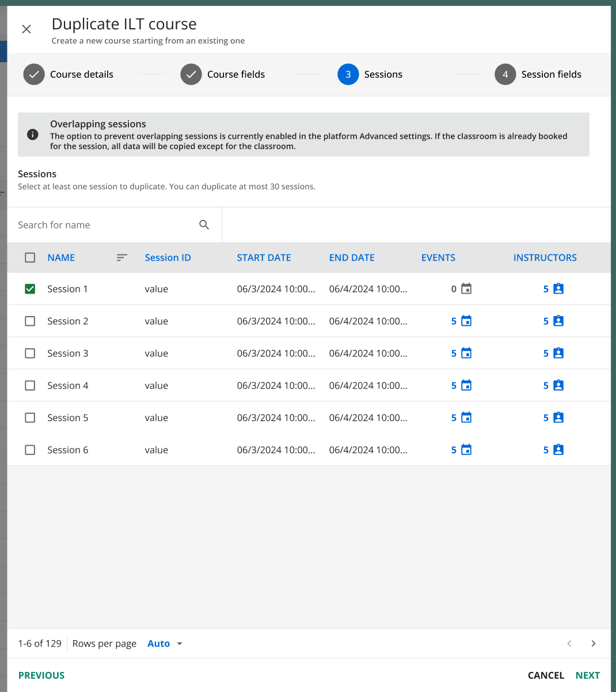Open the instructors badge icon for Session 1
616x692 pixels.
(558, 289)
